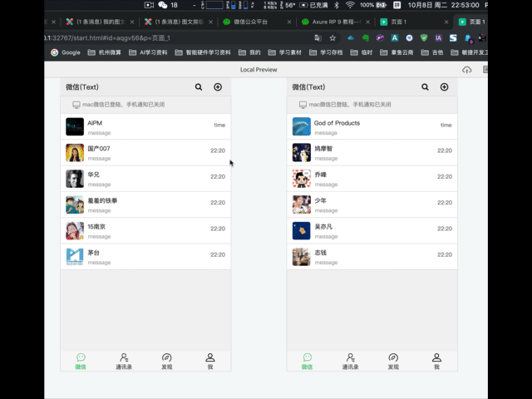This screenshot has width=532, height=399.
Task: Switch to (1 条消息) 图文排版 browser tab
Action: 179,22
